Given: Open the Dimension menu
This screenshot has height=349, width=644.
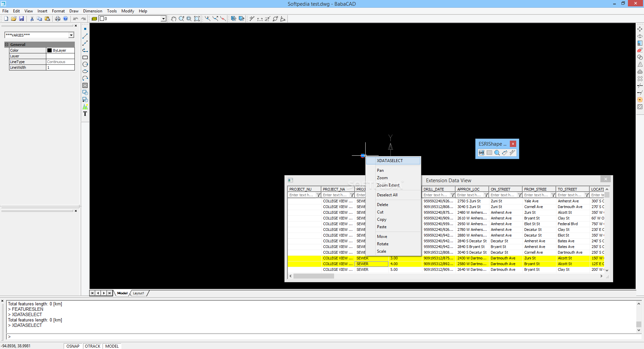Looking at the screenshot, I should [x=93, y=11].
